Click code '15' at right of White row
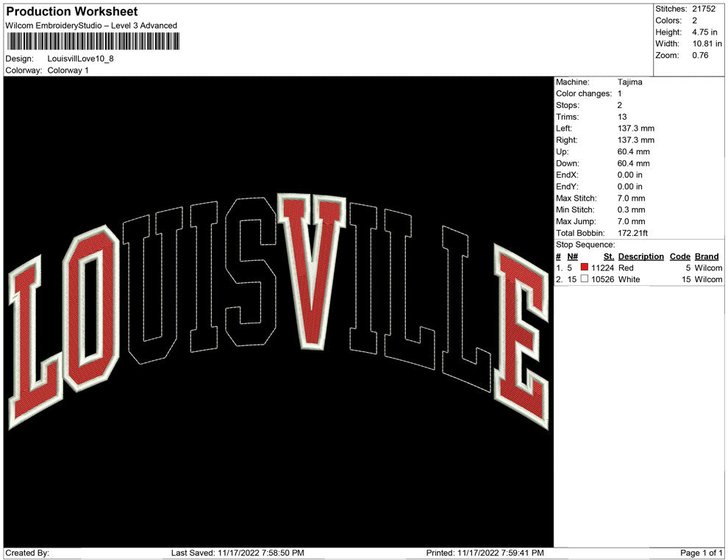The image size is (728, 560). (x=686, y=279)
